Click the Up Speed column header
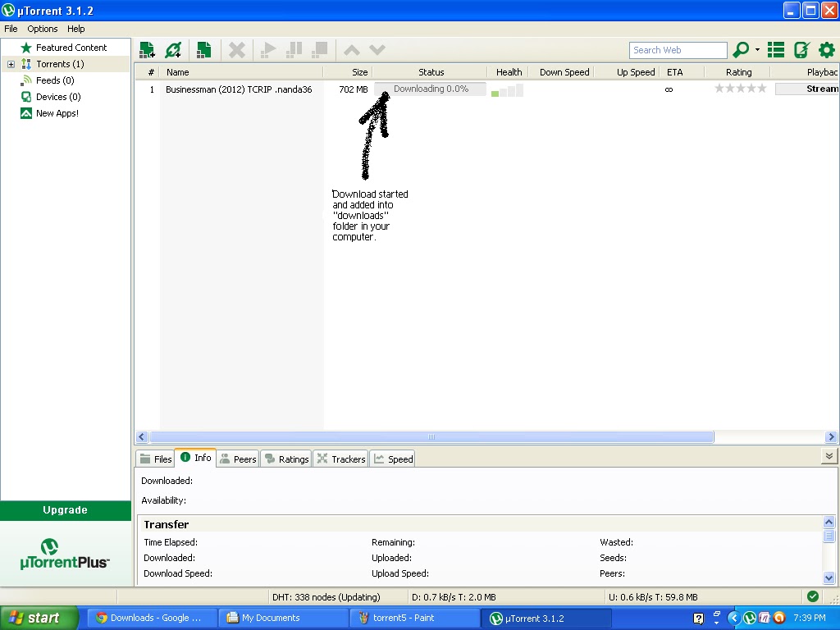 pos(628,72)
